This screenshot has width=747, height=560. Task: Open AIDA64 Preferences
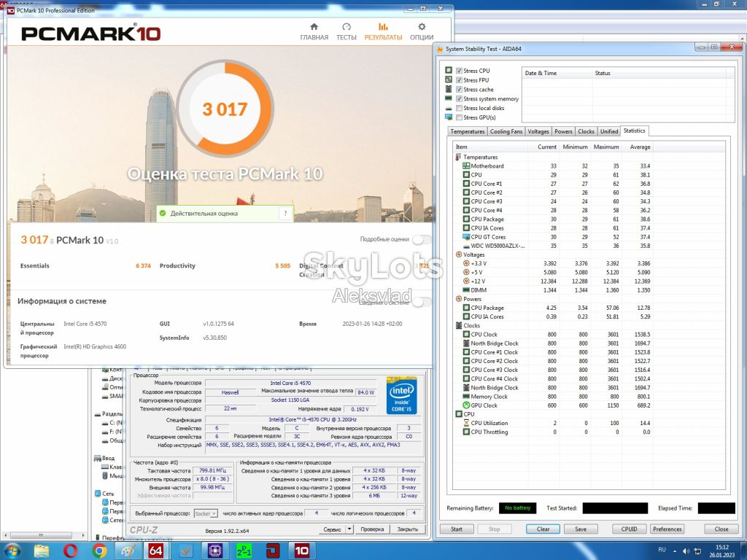667,529
